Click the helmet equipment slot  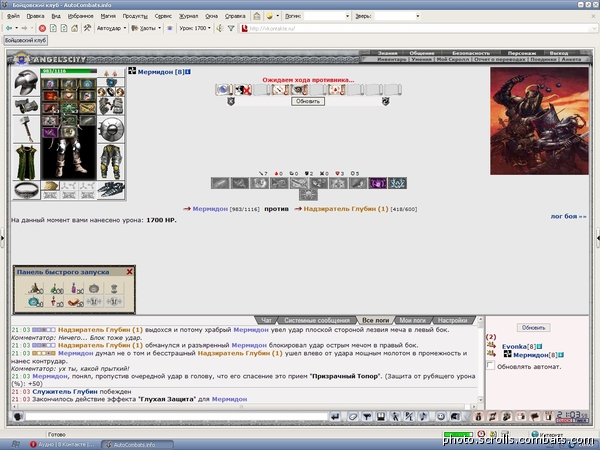click(26, 82)
